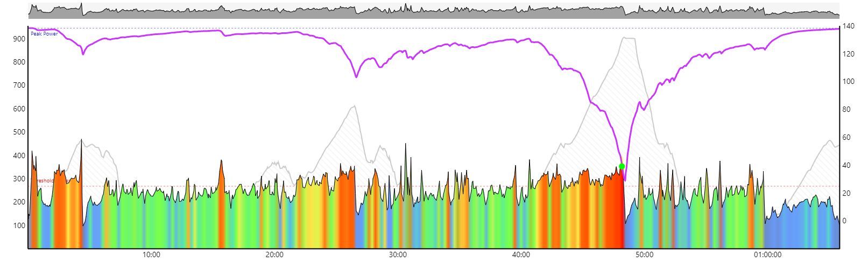Click the 50:00 time axis label
868x269 pixels.
(644, 255)
